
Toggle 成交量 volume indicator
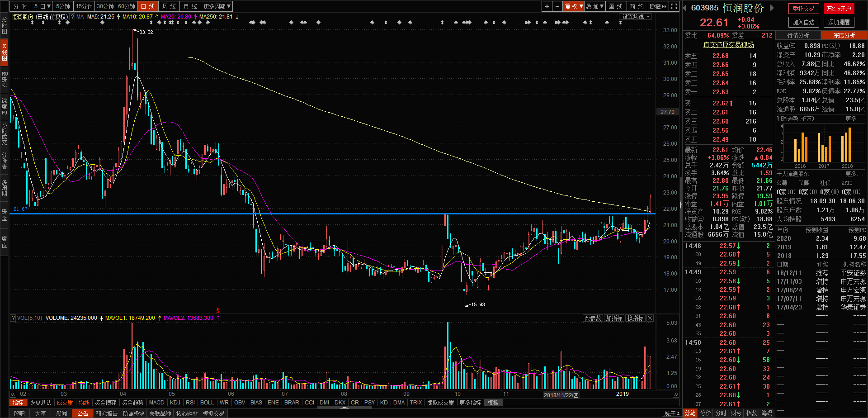(x=65, y=403)
